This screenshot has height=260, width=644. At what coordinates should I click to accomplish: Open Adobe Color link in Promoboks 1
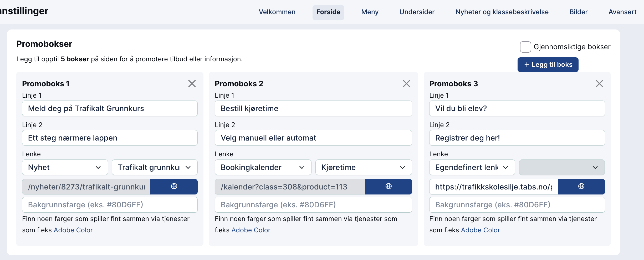click(x=73, y=230)
